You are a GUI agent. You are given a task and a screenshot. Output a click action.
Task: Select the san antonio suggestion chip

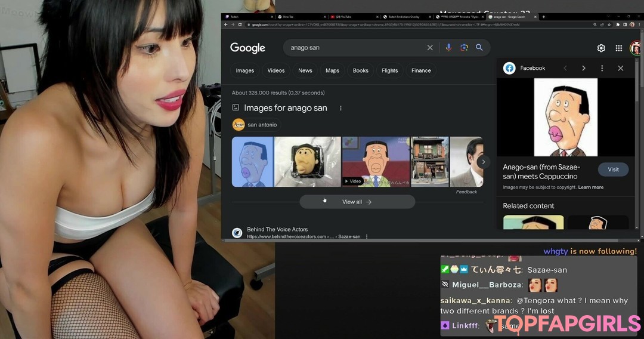[256, 125]
